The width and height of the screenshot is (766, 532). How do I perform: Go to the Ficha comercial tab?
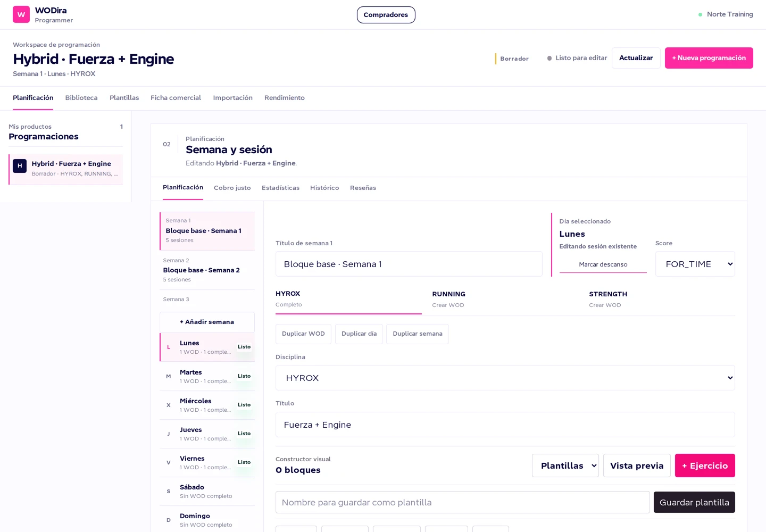click(x=176, y=98)
